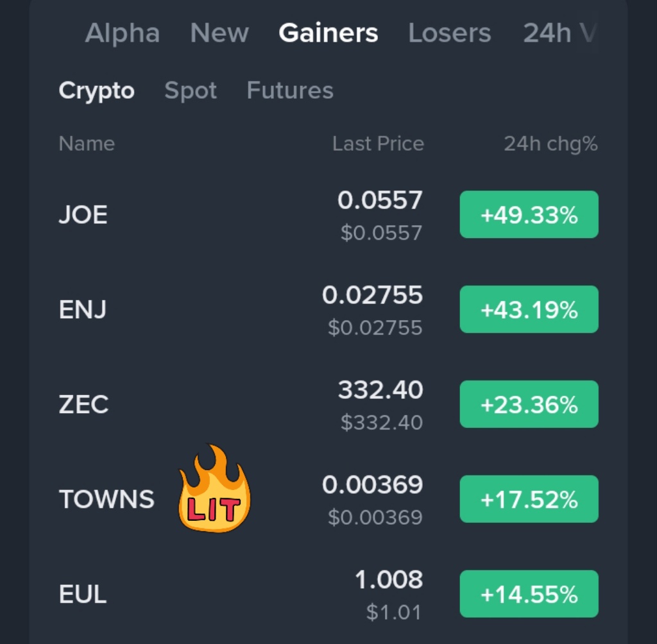Open the ZEC coin row
657x644 pixels.
pos(83,405)
